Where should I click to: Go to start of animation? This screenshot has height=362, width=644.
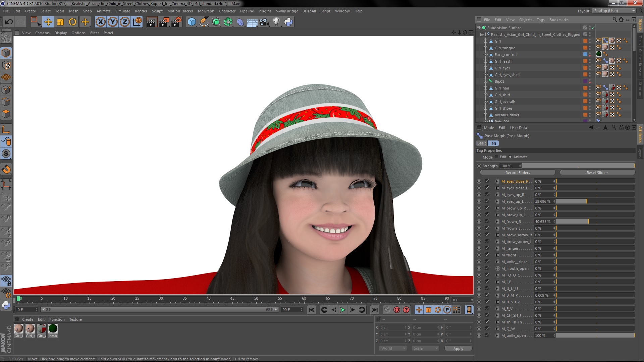point(312,310)
